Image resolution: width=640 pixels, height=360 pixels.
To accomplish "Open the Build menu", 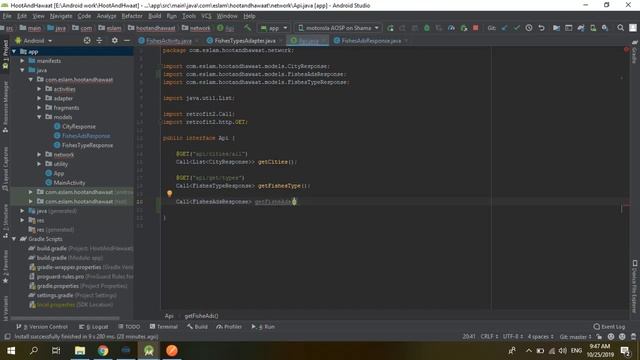I will (154, 16).
